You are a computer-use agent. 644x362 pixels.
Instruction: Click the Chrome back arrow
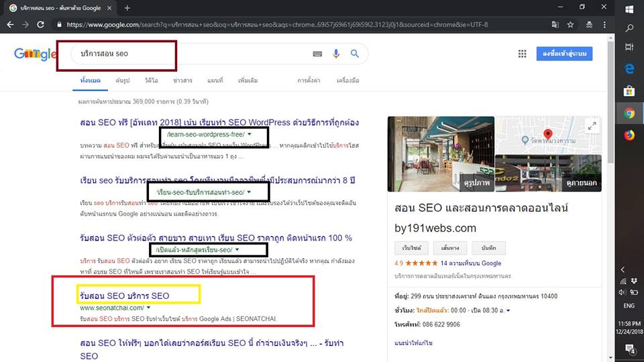click(10, 25)
